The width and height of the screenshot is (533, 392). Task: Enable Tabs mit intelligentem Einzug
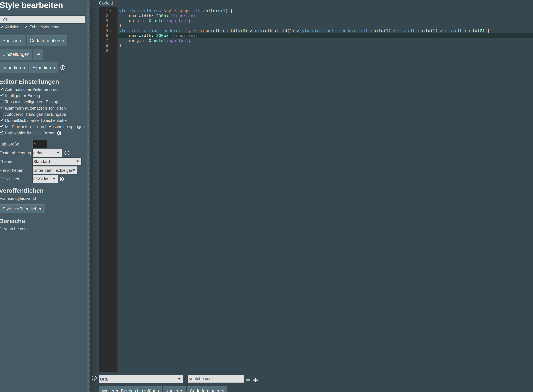[x=2, y=102]
